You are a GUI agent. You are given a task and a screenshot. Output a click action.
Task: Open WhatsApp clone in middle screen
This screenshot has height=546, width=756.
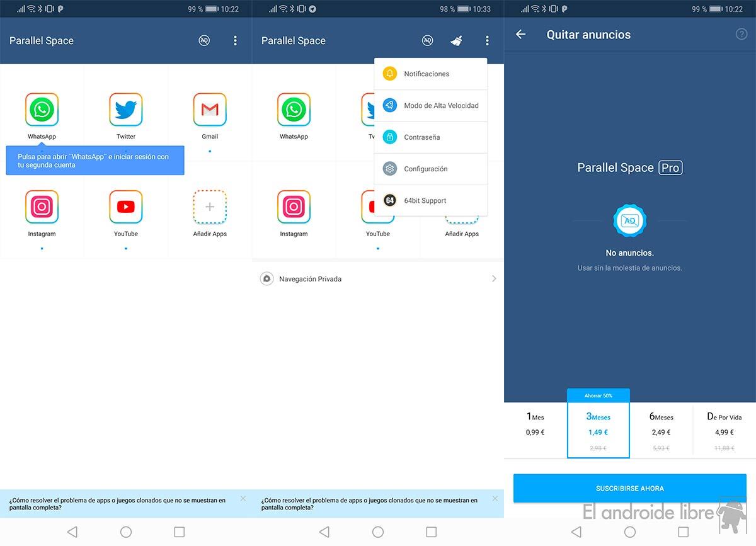[294, 110]
